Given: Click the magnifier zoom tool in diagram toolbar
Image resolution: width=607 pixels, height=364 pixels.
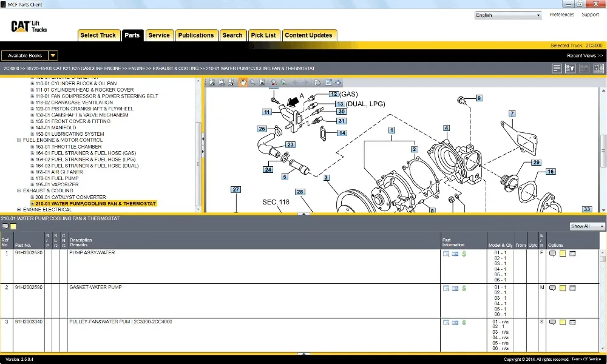Looking at the screenshot, I should tap(253, 83).
